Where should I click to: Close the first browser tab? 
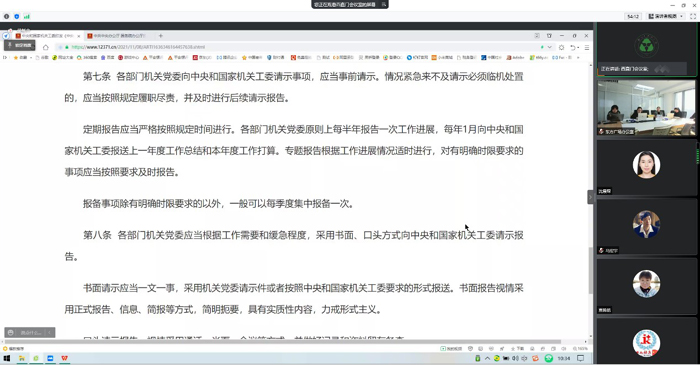coord(79,36)
